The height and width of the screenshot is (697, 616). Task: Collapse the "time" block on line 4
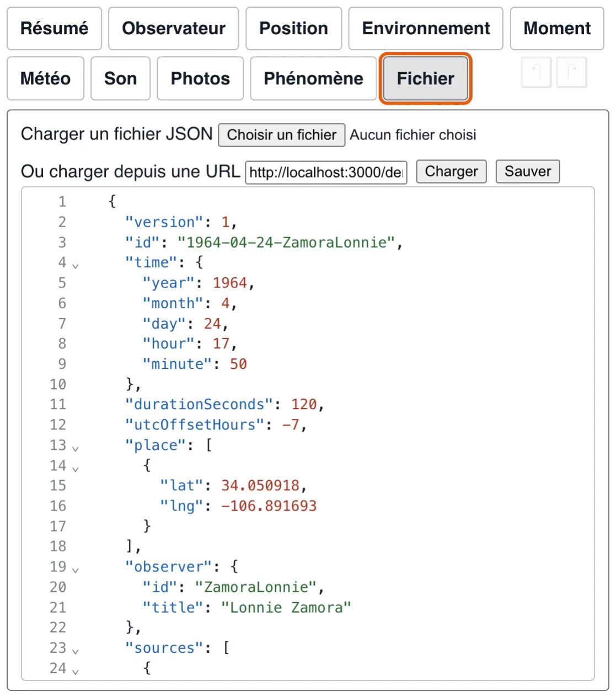(x=76, y=265)
